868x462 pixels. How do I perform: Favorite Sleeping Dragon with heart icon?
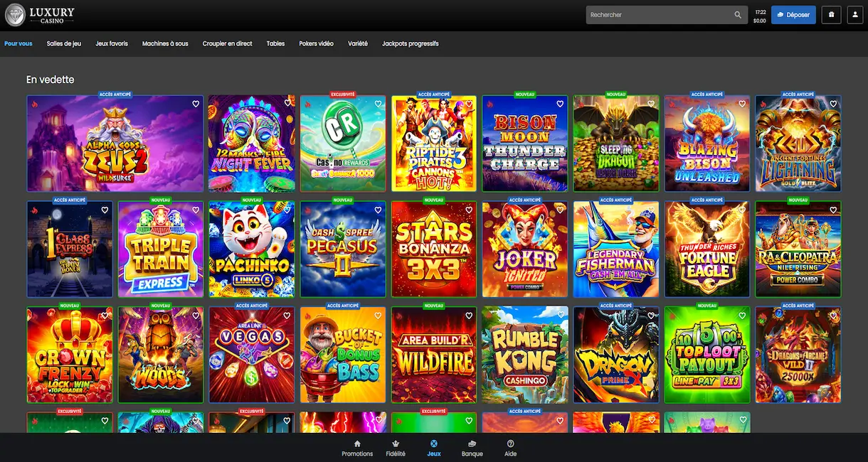tap(651, 104)
